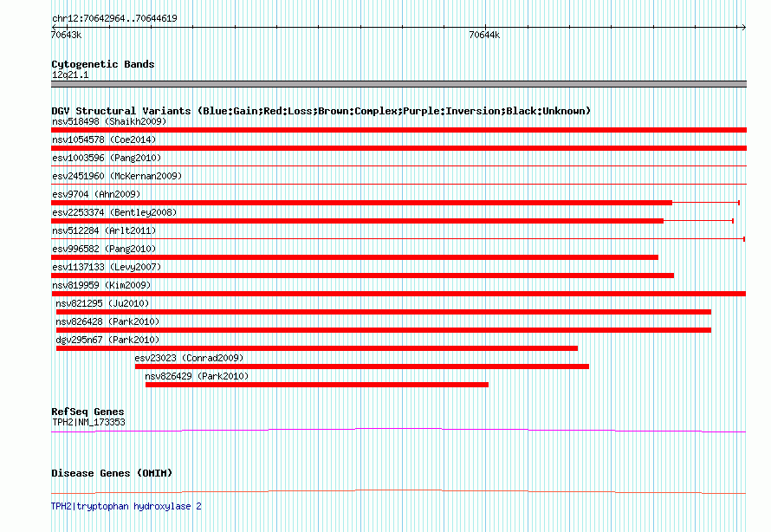Click the red loss bar for esv2253374
Viewport: 771px width, 532px height.
pos(358,221)
